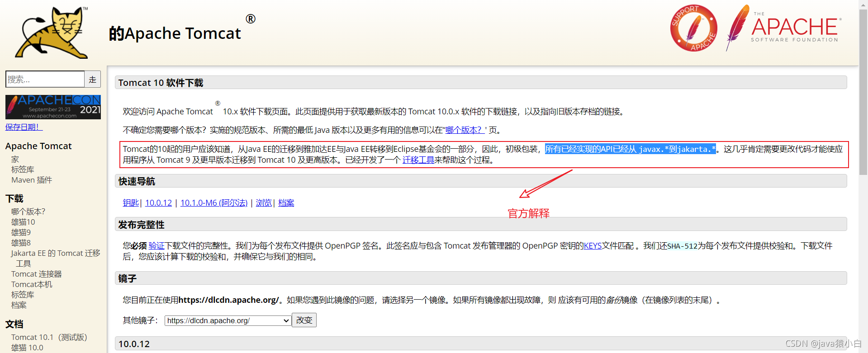Click the 下载 sidebar heading
The width and height of the screenshot is (868, 353).
[x=14, y=198]
